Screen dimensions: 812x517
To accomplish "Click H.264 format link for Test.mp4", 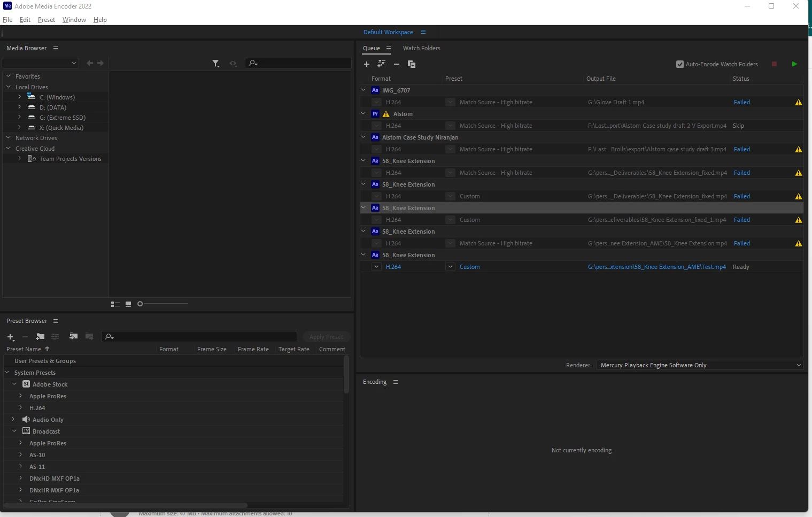I will click(x=393, y=267).
